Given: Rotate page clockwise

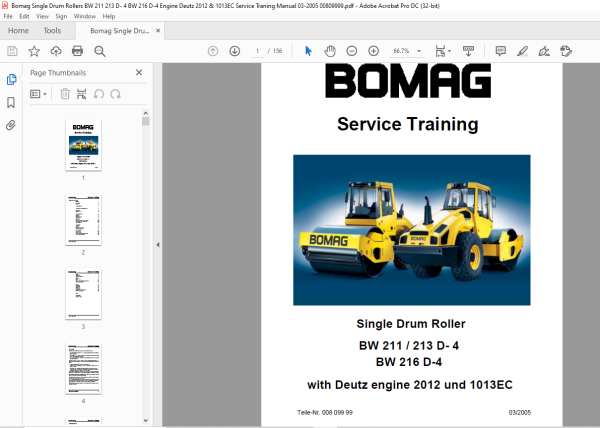Looking at the screenshot, I should tap(116, 94).
